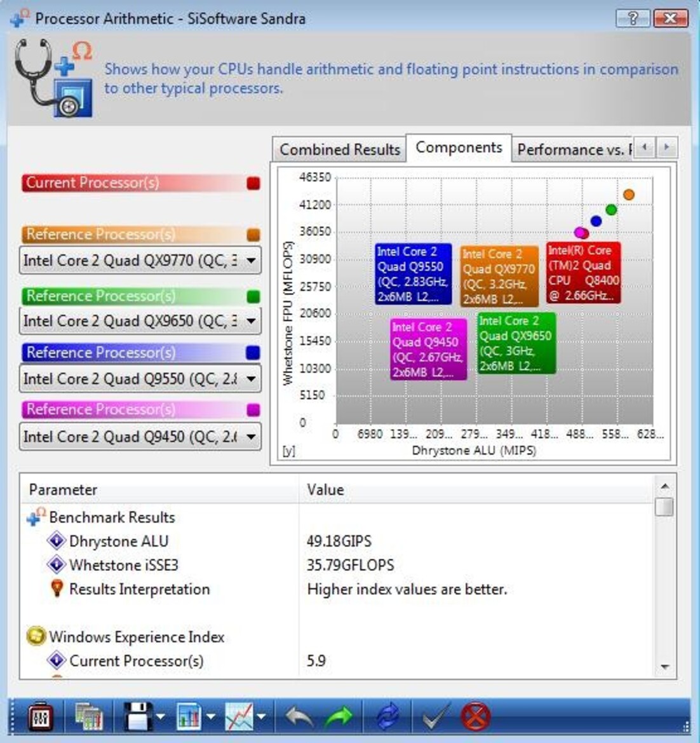
Task: Click the green QX9650 chart label box
Action: [516, 343]
